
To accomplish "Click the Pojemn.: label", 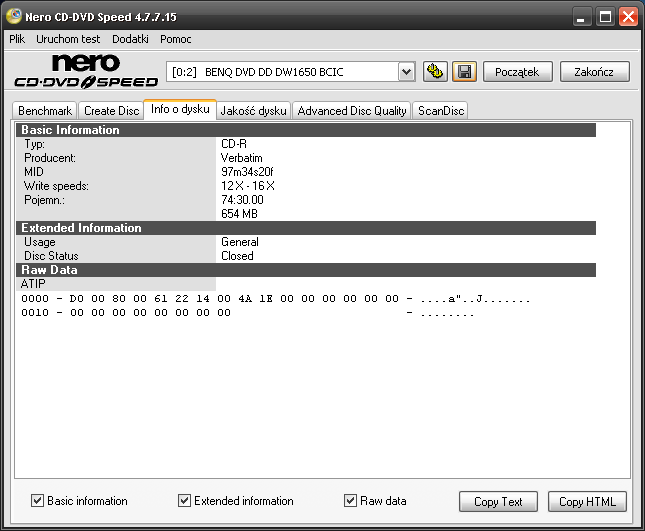I will point(44,200).
